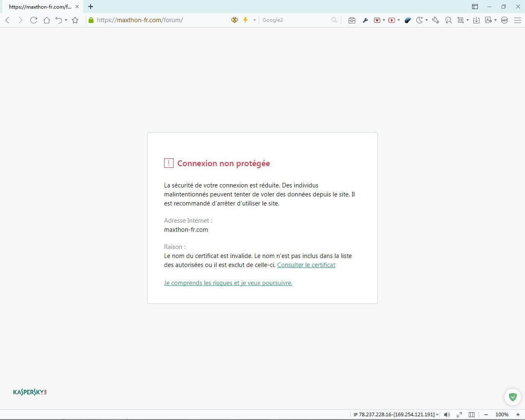
Task: Click the blue eraser-shaped icon
Action: point(408,20)
